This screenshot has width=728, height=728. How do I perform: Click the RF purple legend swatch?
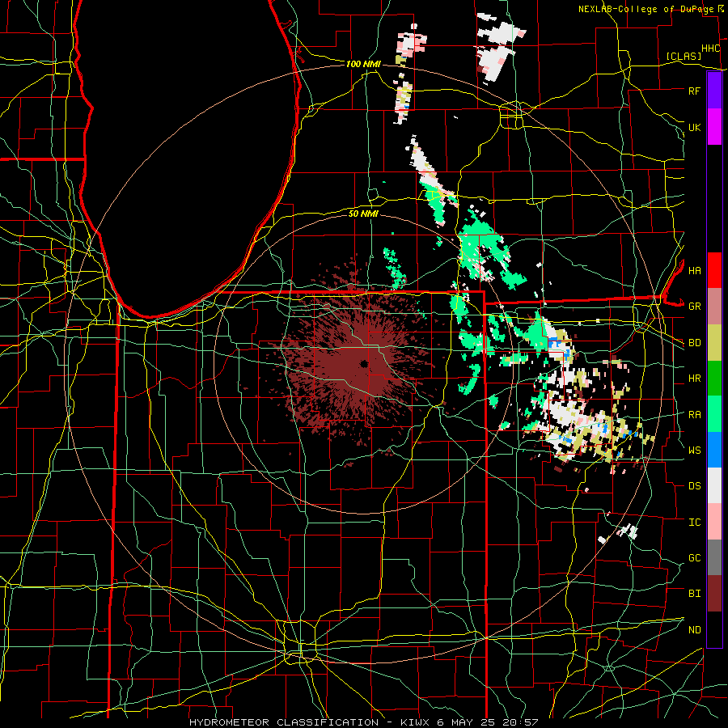pyautogui.click(x=714, y=91)
